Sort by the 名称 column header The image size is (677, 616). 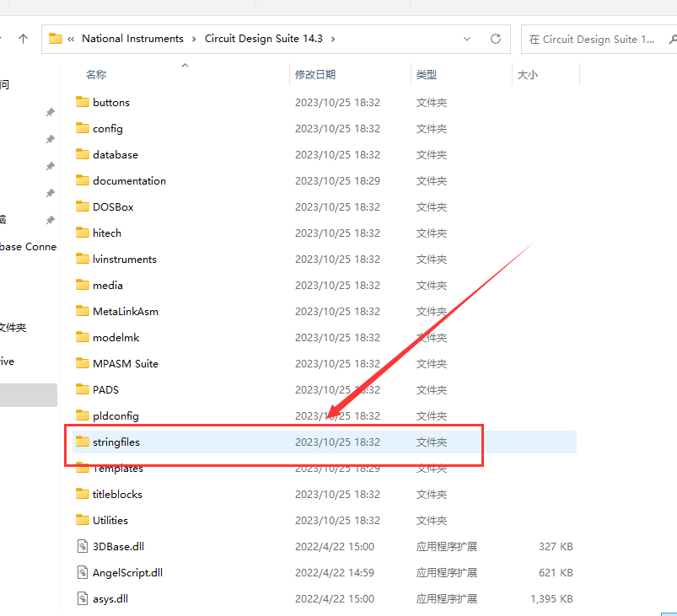click(96, 75)
